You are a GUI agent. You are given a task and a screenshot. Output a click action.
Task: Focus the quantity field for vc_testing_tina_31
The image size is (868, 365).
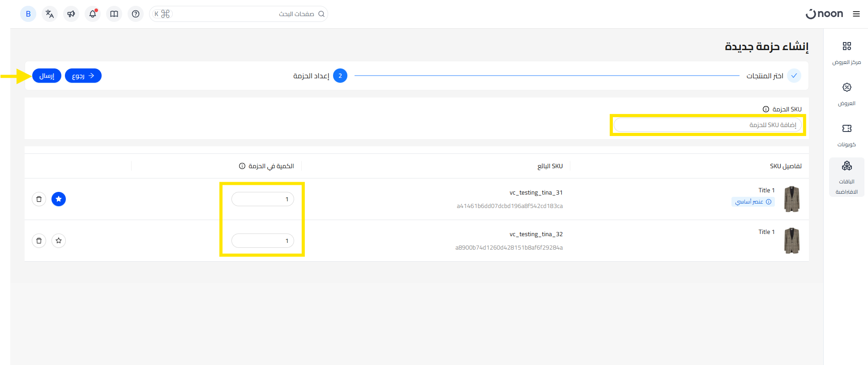262,199
